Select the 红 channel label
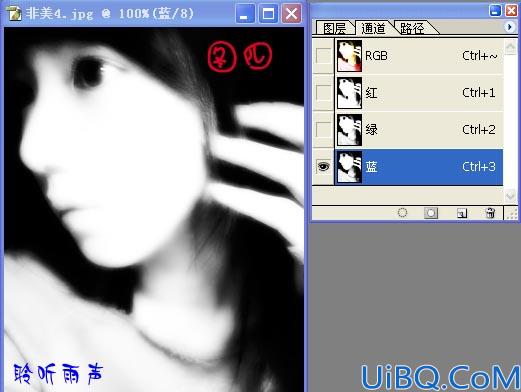The image size is (521, 392). click(x=371, y=93)
